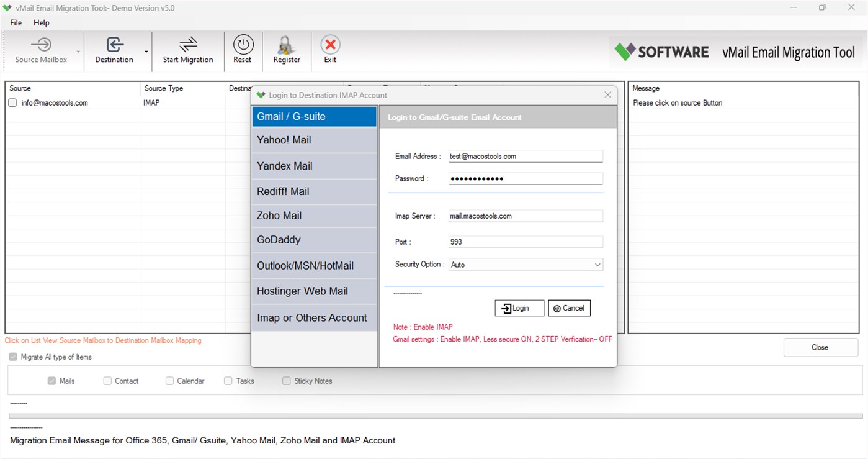Enable the Calendar migration checkbox

pos(169,381)
